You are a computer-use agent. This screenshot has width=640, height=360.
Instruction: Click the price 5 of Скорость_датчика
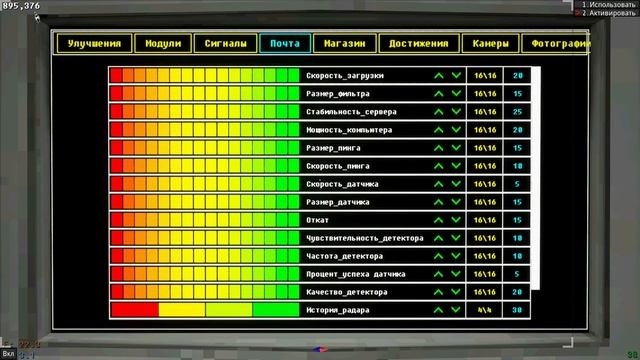[517, 184]
